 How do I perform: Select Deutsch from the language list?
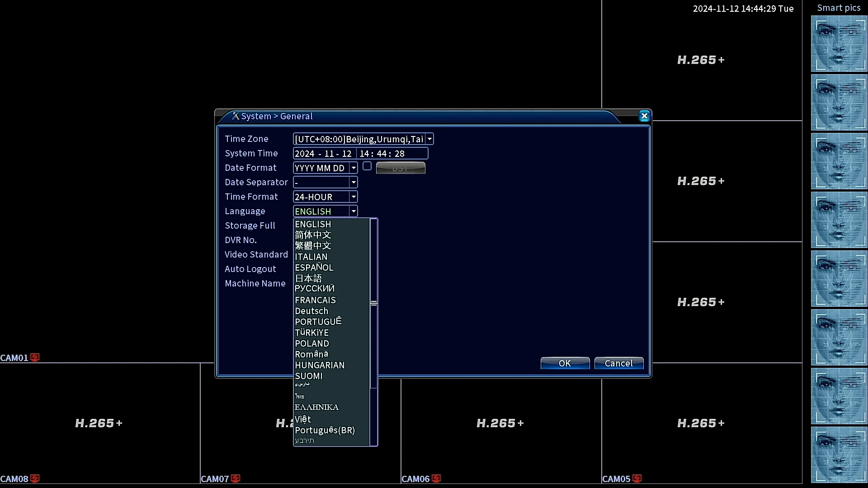tap(311, 311)
